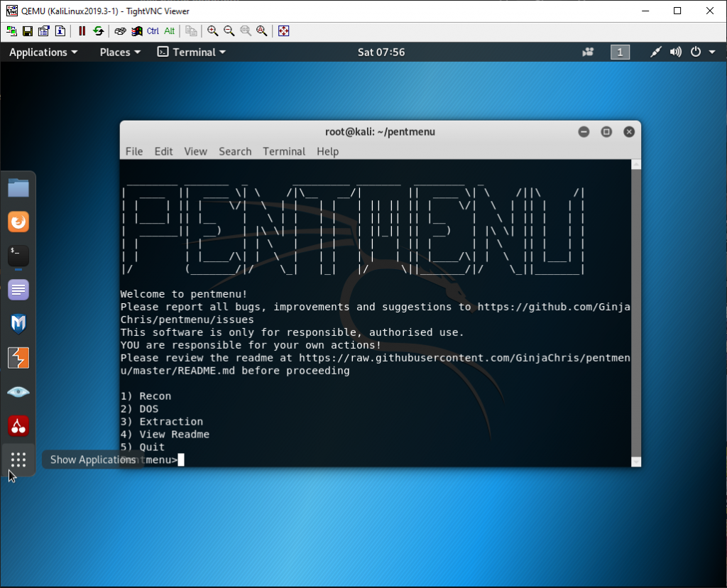Refresh the remote screen with refresh icon
The width and height of the screenshot is (727, 588).
(x=98, y=31)
